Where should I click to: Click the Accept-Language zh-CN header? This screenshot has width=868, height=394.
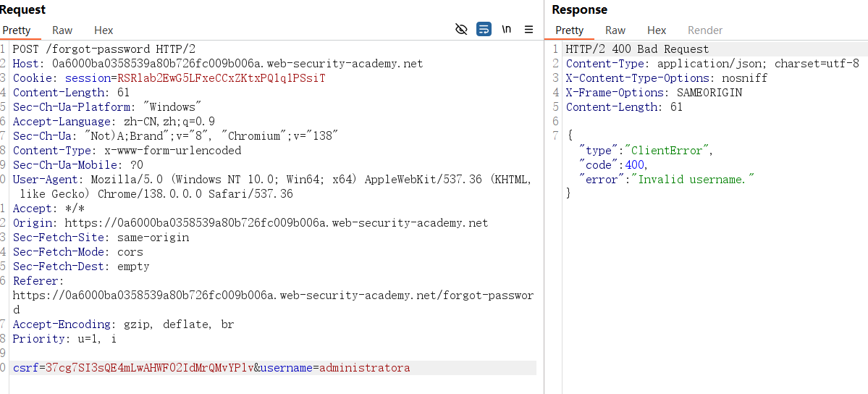(x=114, y=122)
